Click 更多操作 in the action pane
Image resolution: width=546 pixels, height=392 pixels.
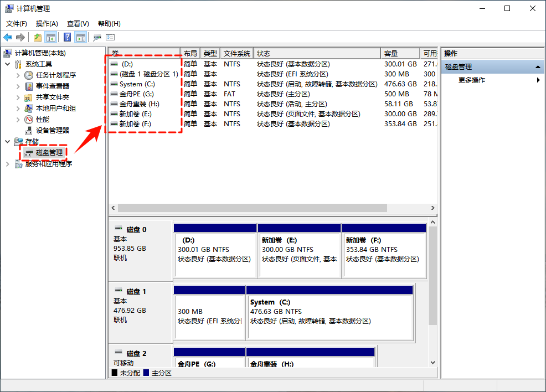click(x=471, y=79)
